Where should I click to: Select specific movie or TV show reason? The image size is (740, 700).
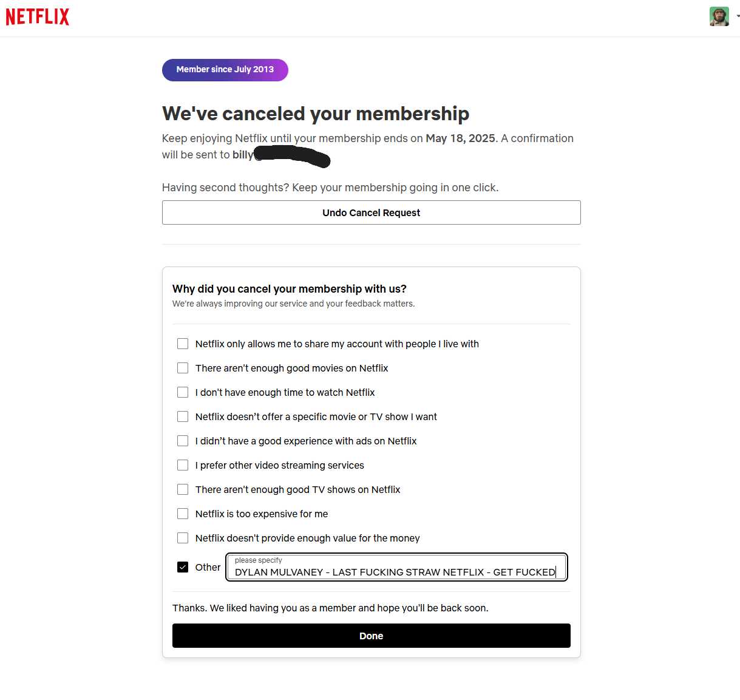click(x=183, y=416)
